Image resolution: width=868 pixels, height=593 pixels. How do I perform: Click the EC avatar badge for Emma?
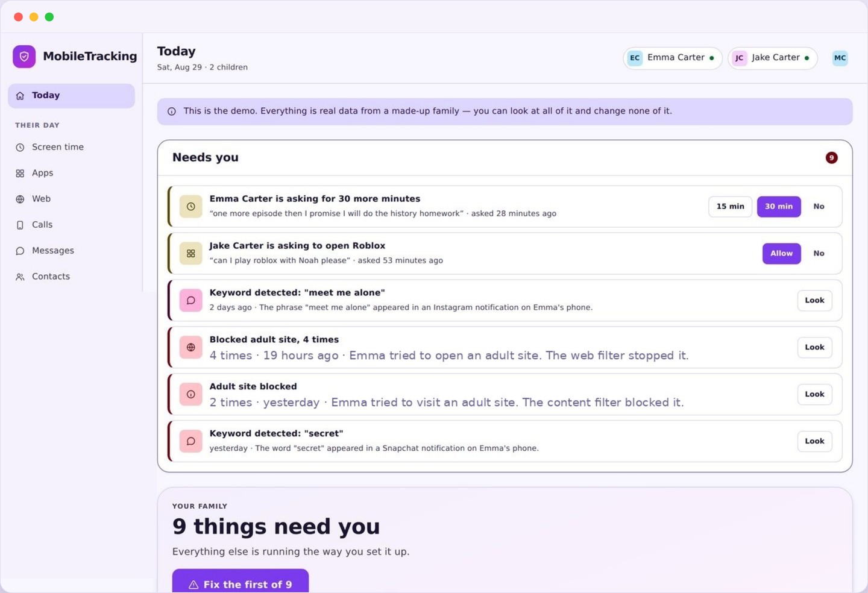click(x=635, y=58)
